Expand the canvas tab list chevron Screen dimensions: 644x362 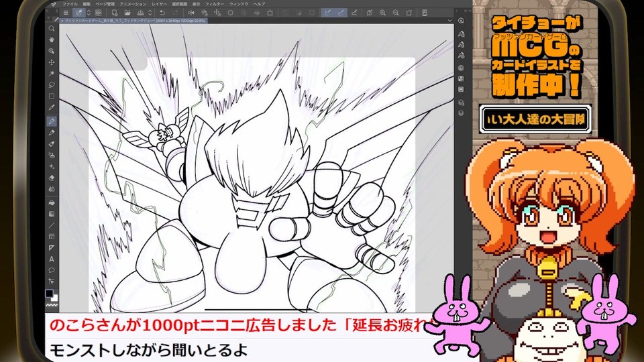(x=449, y=21)
